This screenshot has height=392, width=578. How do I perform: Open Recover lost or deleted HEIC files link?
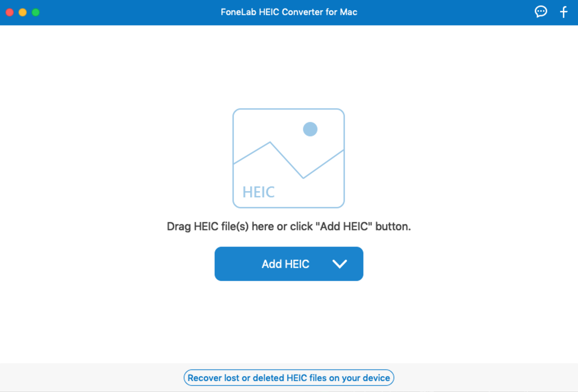(289, 378)
